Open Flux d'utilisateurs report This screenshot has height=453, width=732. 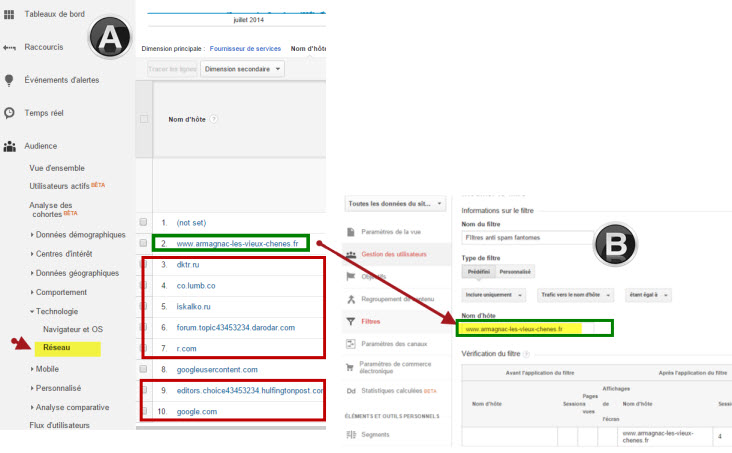59,425
